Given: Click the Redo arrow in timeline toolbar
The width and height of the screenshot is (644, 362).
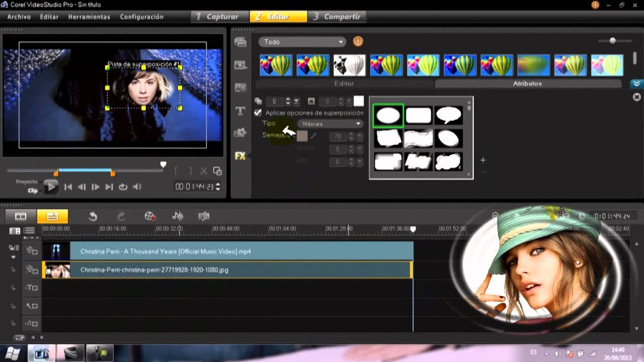Looking at the screenshot, I should [121, 216].
